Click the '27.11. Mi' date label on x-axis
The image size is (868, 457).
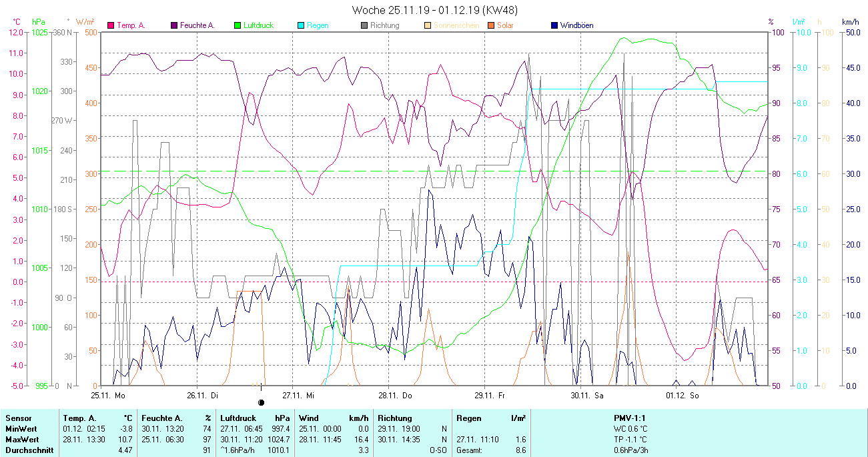point(298,396)
